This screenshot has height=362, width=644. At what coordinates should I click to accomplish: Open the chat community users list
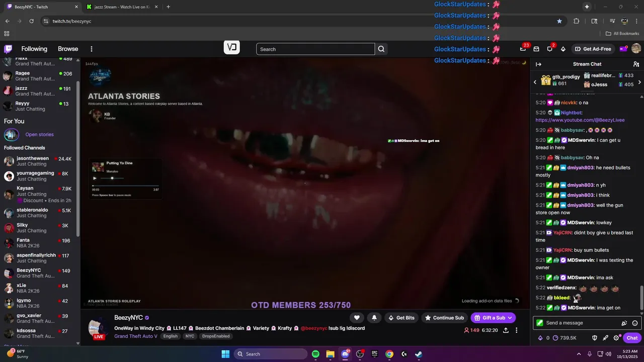pos(636,64)
